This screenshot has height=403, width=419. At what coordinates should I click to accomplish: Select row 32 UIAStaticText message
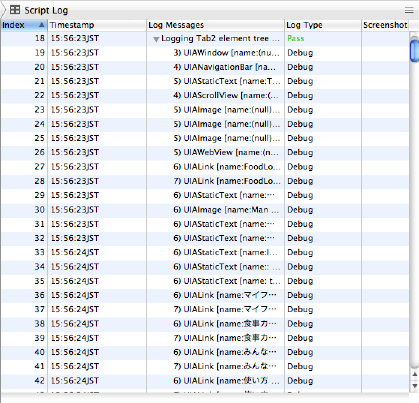point(224,238)
